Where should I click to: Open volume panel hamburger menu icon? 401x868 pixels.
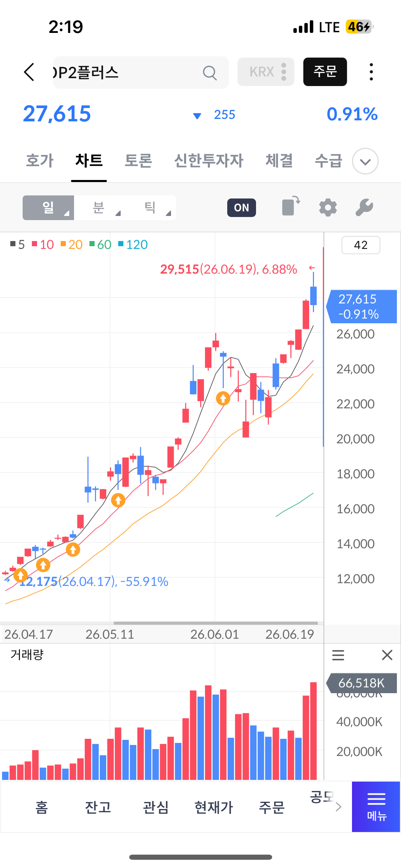338,655
